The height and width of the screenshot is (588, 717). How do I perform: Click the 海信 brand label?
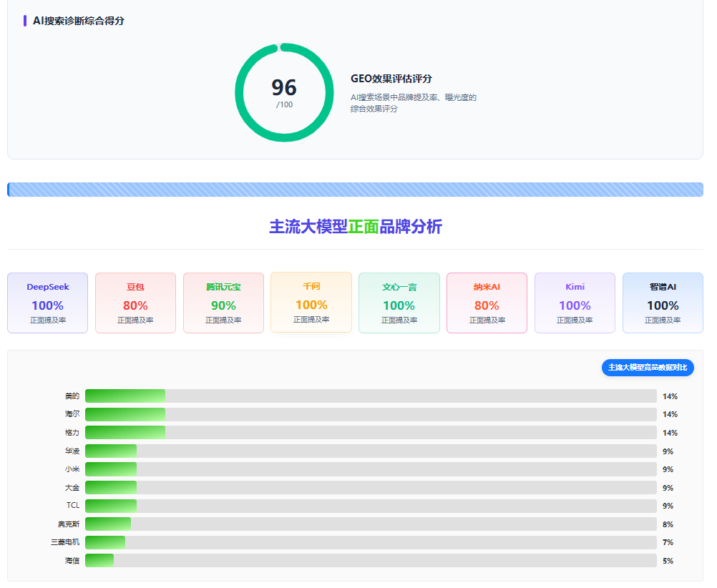click(x=72, y=561)
